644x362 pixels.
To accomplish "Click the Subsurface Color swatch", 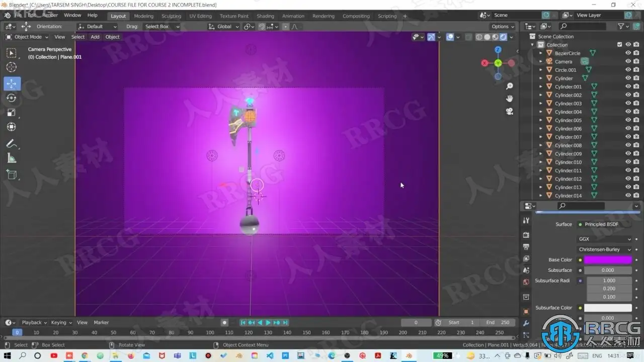I will 608,308.
